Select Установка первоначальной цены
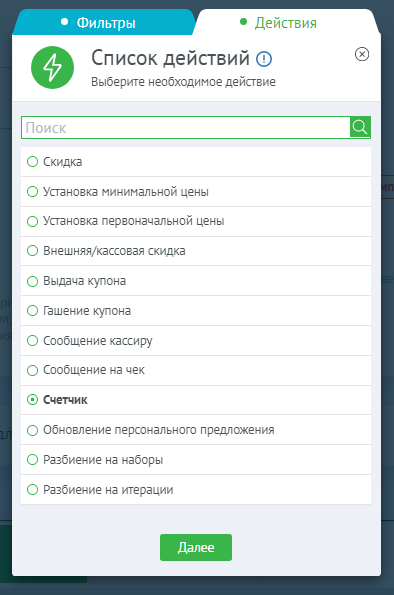394x595 pixels. coord(196,221)
